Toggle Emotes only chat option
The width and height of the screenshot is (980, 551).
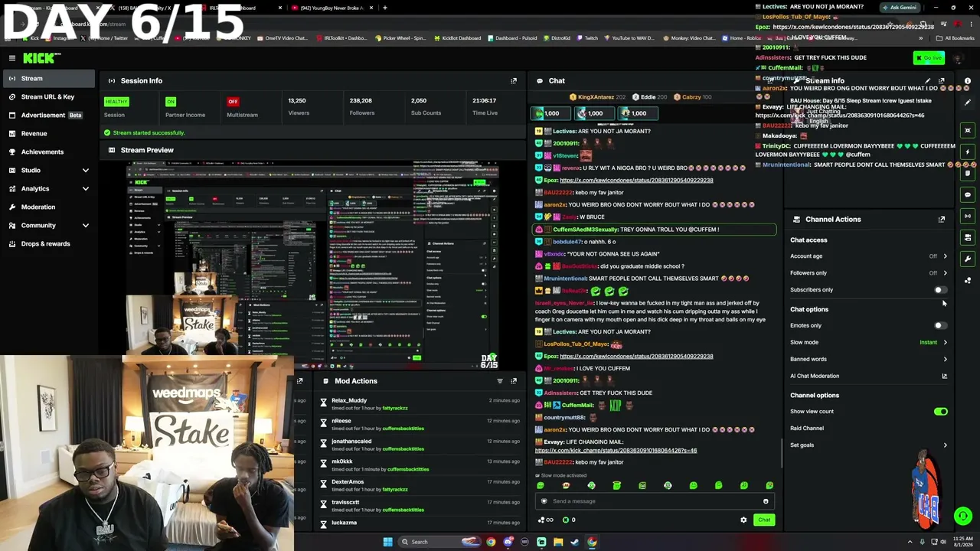940,325
